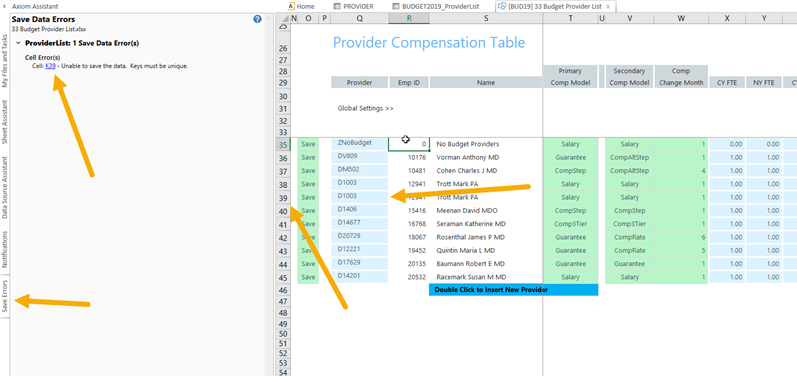Select name cell Meenan David MDO
The width and height of the screenshot is (797, 376).
point(486,210)
